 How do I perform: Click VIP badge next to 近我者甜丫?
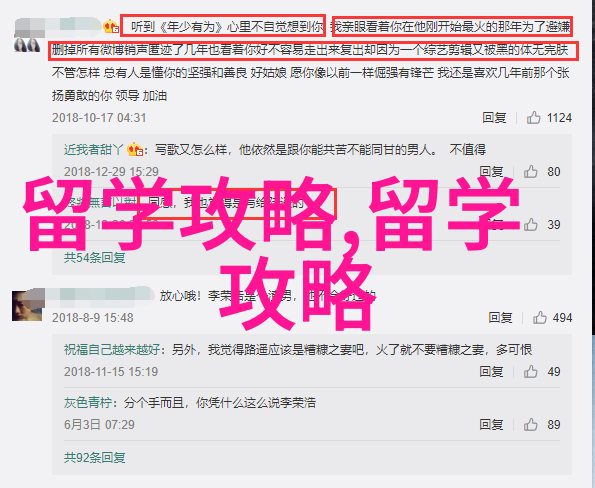[x=135, y=150]
